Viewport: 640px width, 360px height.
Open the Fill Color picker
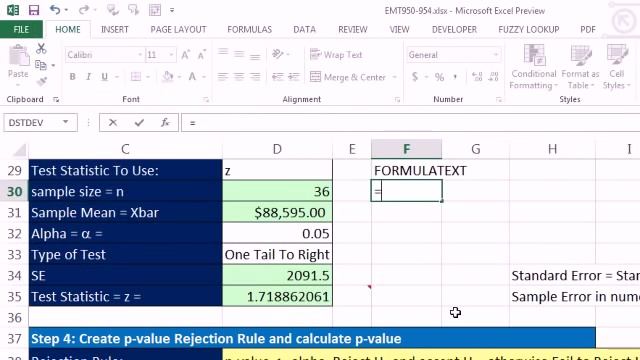(167, 76)
